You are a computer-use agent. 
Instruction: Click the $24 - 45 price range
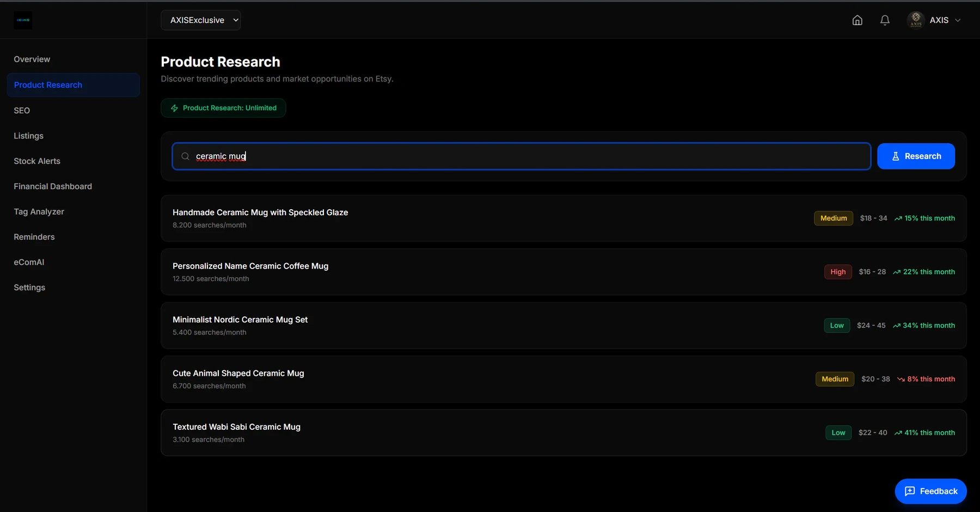click(x=871, y=326)
